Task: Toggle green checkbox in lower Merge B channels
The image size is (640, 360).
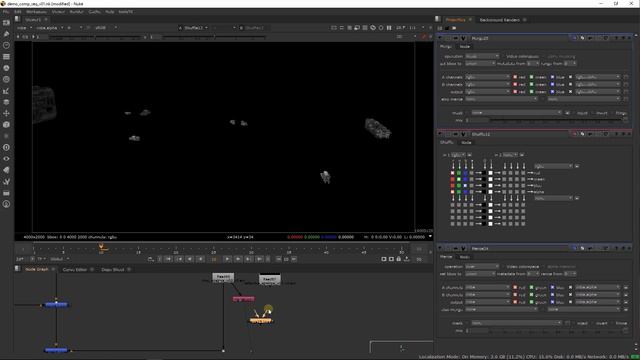Action: click(x=531, y=295)
